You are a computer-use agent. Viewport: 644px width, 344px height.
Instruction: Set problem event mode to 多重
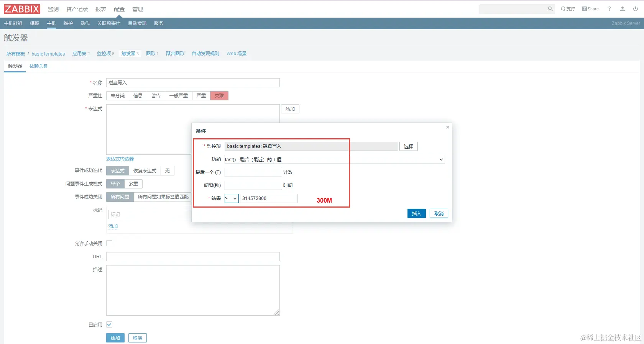click(133, 184)
